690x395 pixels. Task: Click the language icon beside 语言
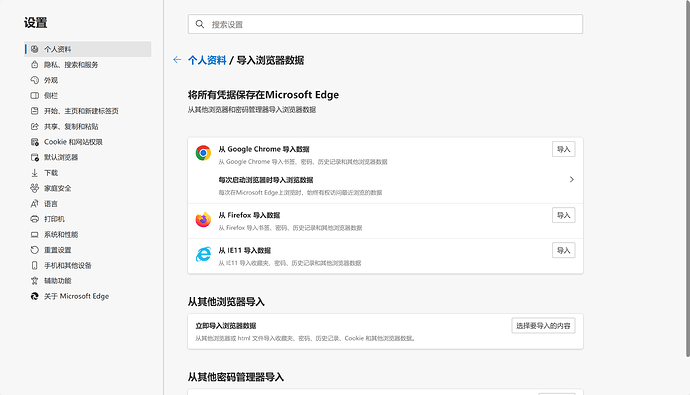pos(34,204)
